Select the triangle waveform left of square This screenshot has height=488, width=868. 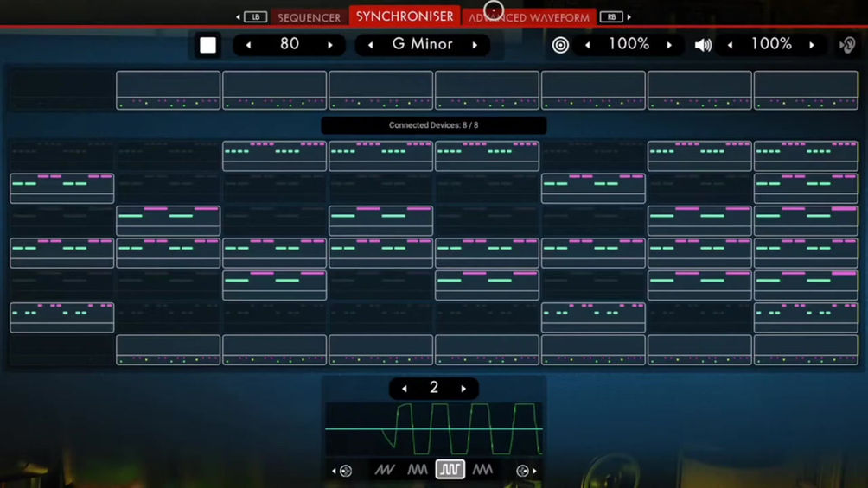(x=418, y=470)
